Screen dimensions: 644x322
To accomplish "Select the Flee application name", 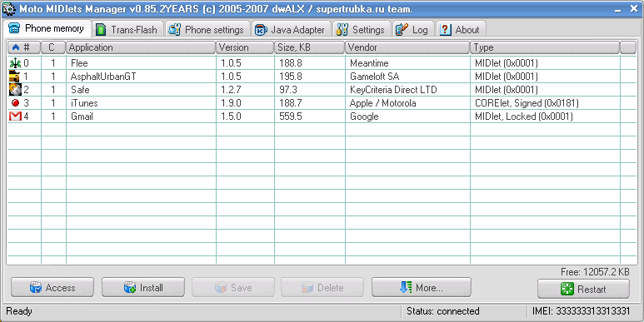I will (x=79, y=63).
